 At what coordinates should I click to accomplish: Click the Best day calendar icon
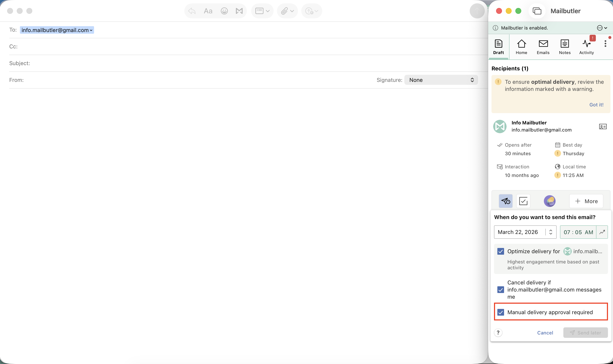pos(557,145)
